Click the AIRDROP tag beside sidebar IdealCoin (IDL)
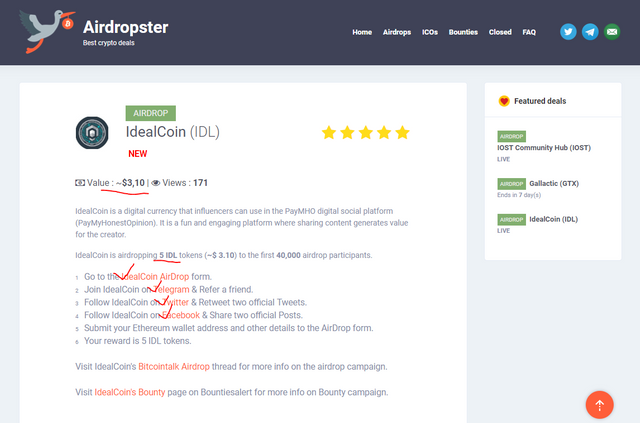 511,220
